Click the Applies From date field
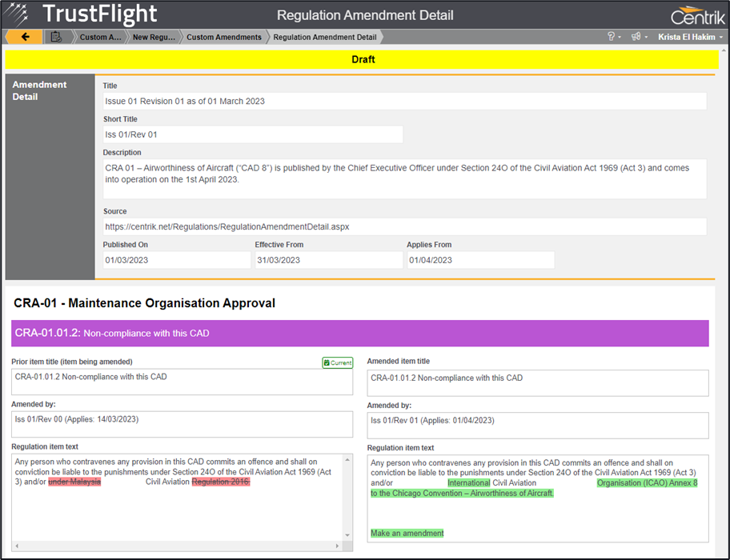The image size is (730, 560). coord(480,260)
